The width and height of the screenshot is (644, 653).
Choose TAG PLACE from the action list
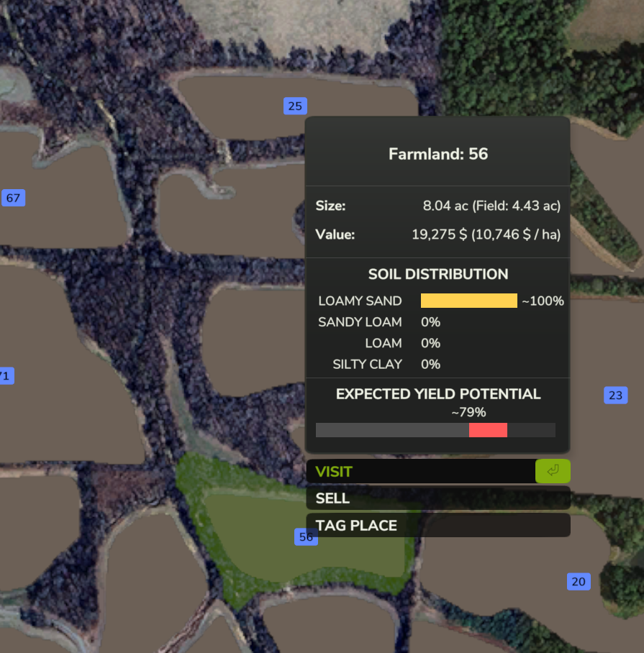pos(437,526)
